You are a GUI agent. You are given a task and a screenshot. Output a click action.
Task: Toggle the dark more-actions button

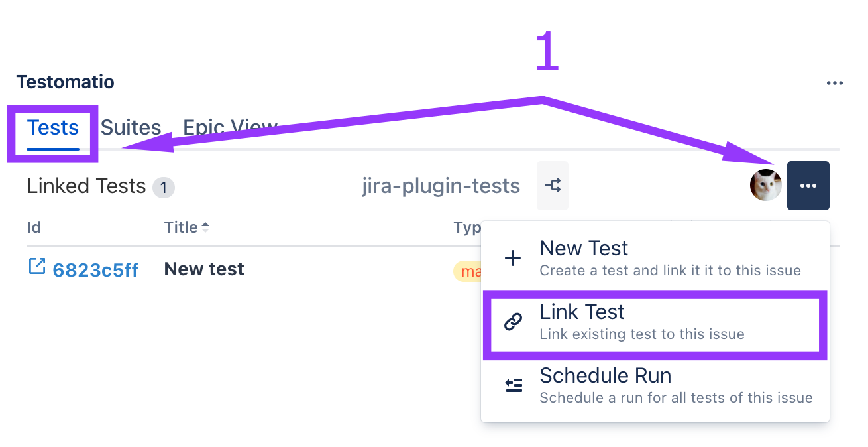808,186
